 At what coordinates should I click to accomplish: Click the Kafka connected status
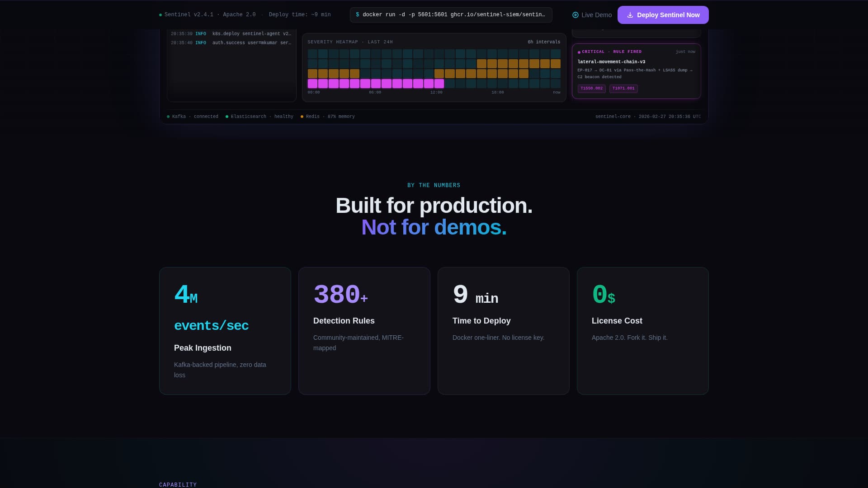193,117
